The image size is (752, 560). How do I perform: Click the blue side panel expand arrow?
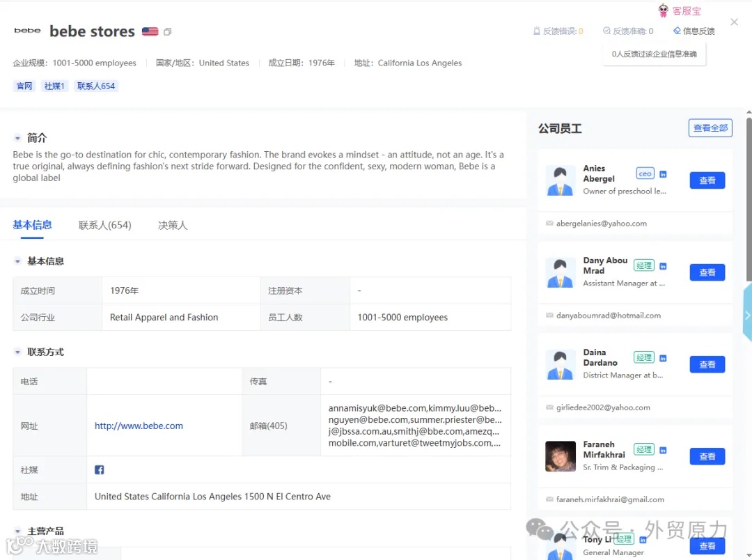747,316
